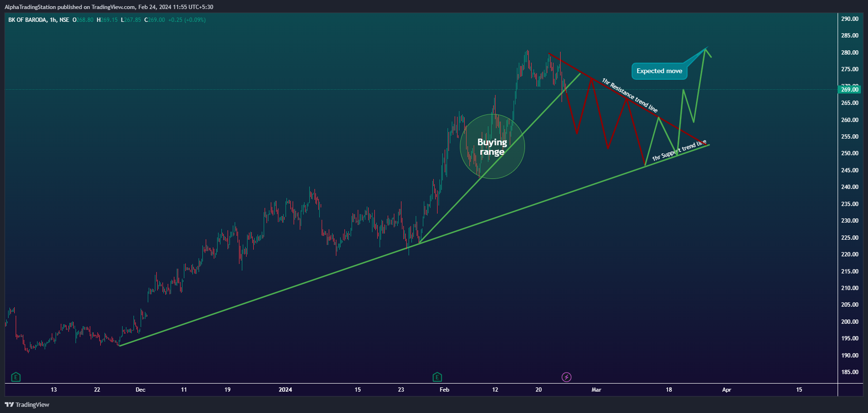
Task: Click the open value O268.80
Action: pyautogui.click(x=83, y=20)
